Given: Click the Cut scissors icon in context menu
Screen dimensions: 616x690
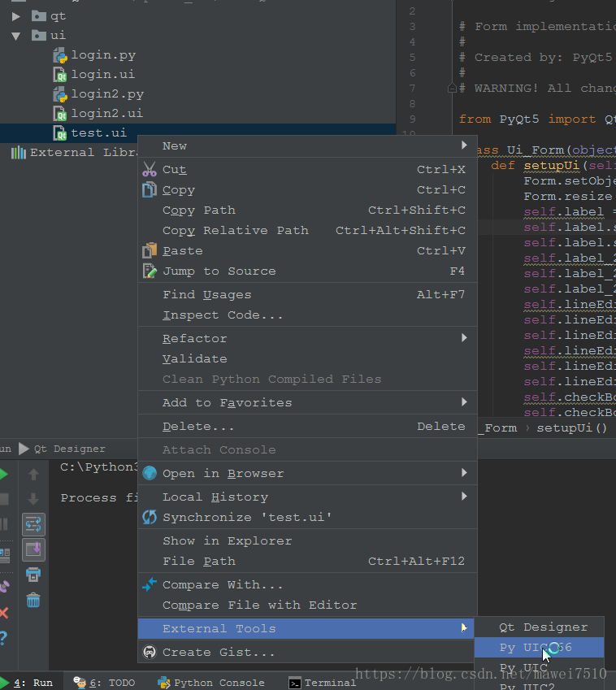Looking at the screenshot, I should pyautogui.click(x=150, y=170).
